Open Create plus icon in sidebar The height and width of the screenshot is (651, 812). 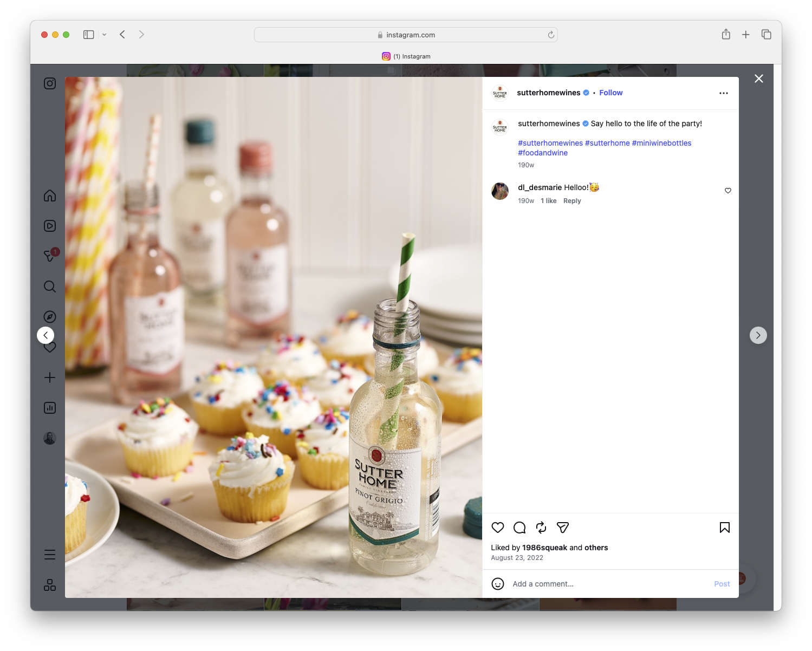tap(50, 377)
